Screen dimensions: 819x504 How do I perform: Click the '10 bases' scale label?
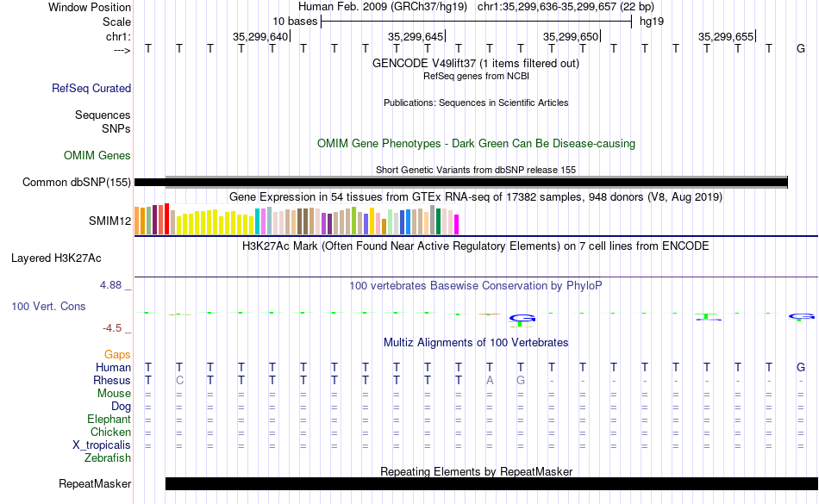point(295,22)
